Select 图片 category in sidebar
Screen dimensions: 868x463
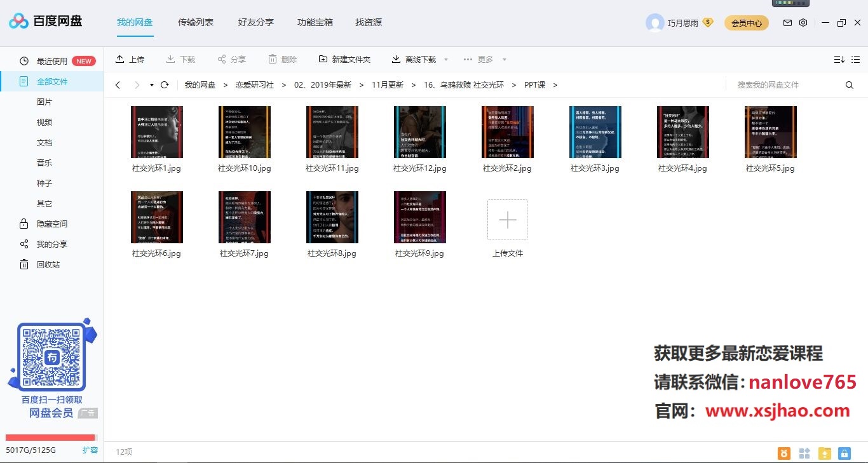coord(44,102)
